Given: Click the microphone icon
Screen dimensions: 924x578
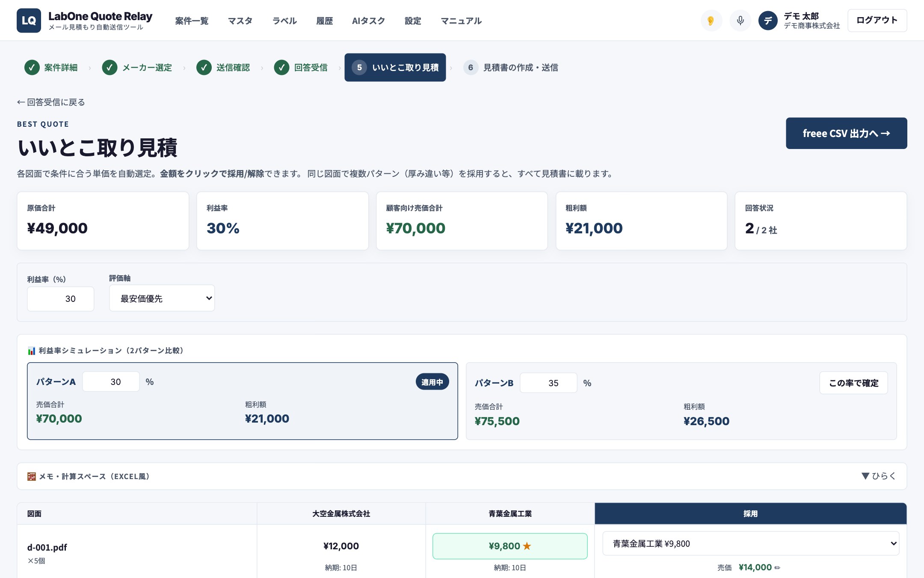Looking at the screenshot, I should (x=740, y=21).
